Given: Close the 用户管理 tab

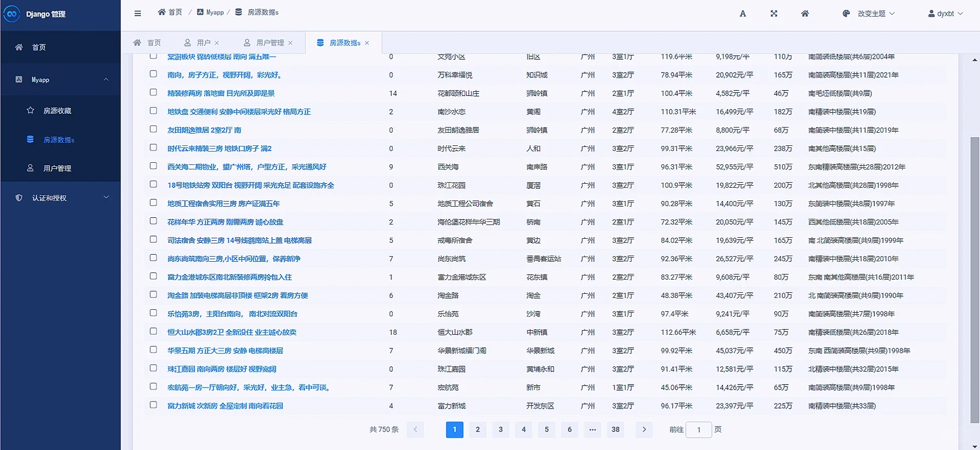Looking at the screenshot, I should point(291,43).
